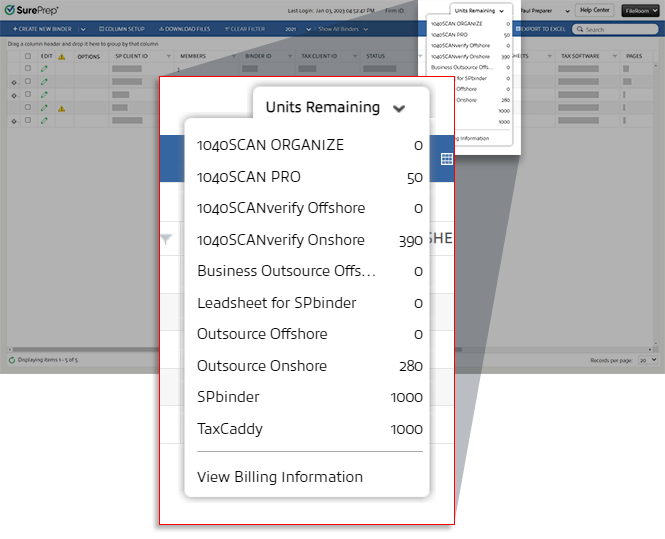Open the 2021 tax year dropdown
Screen dimensions: 665x539
pyautogui.click(x=298, y=29)
